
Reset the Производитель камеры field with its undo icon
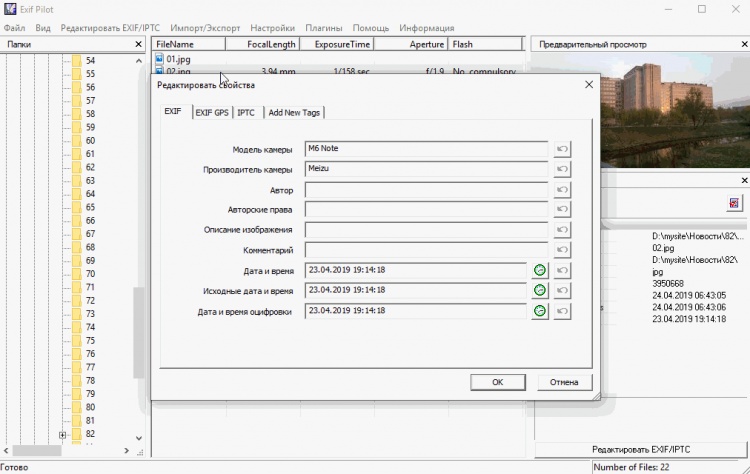562,169
